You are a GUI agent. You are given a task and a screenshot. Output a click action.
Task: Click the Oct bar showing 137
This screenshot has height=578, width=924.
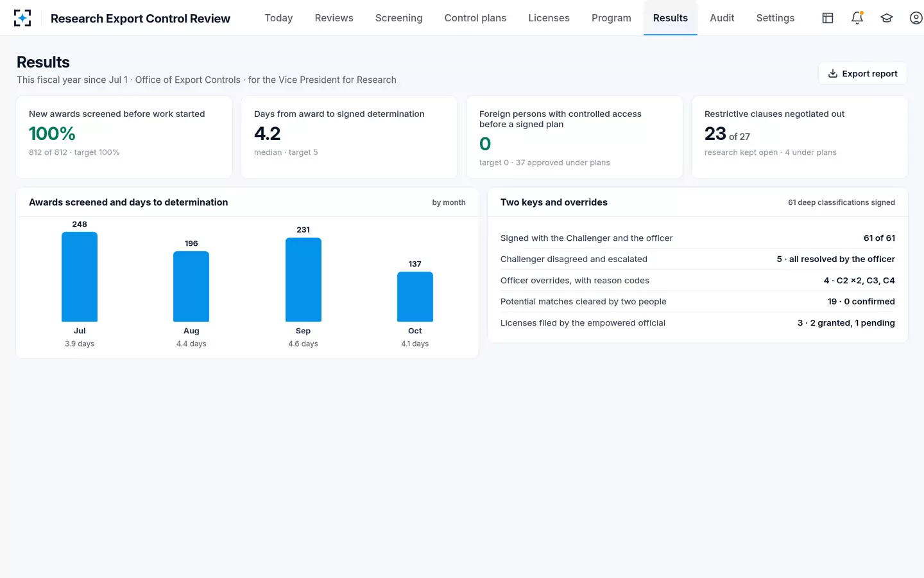pos(415,297)
